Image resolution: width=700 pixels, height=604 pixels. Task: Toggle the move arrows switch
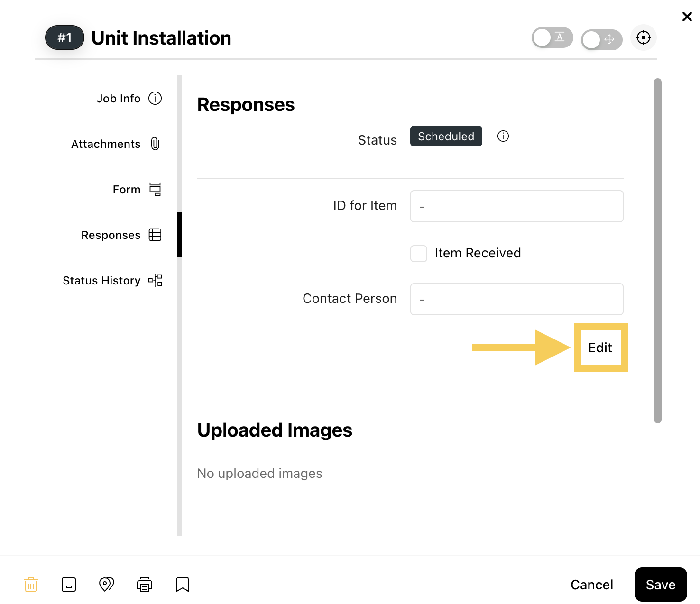click(x=602, y=40)
